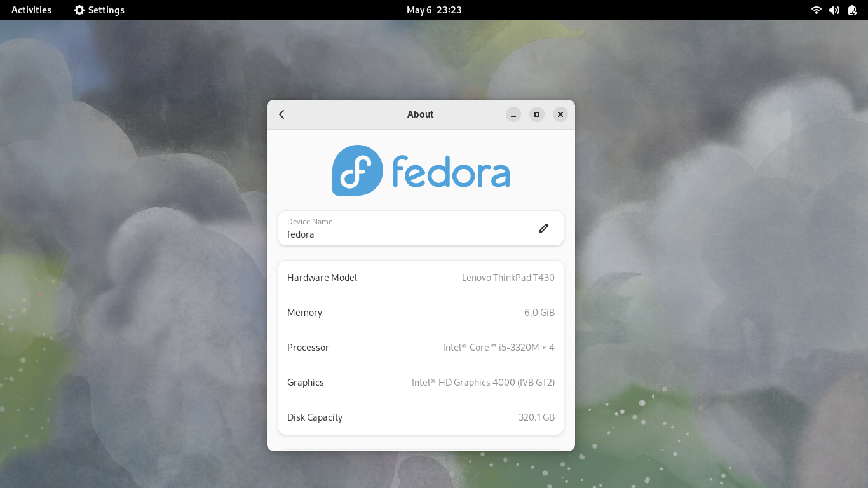
Task: Maximize the About window
Action: [x=537, y=114]
